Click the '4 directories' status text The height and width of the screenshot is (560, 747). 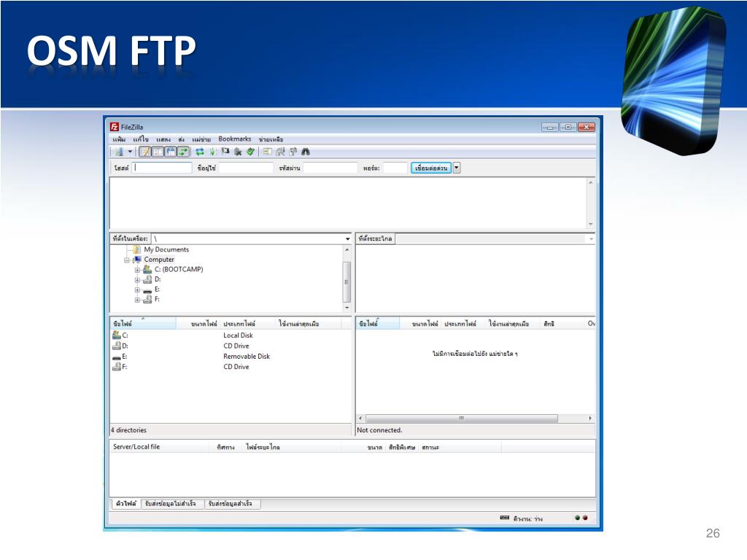click(x=128, y=430)
